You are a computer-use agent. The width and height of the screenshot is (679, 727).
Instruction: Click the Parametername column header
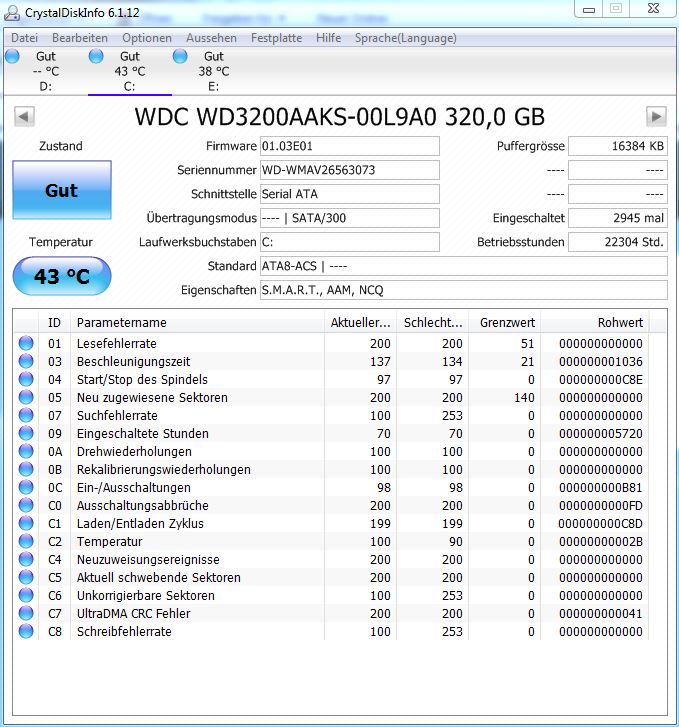click(197, 322)
